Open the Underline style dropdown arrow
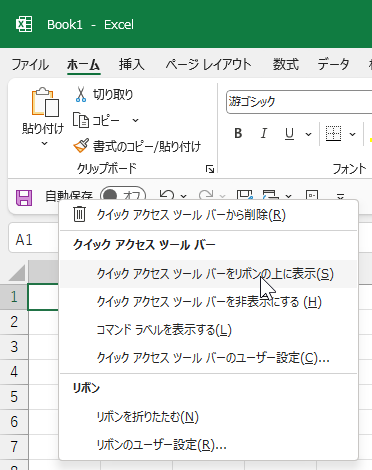This screenshot has height=470, width=372. click(309, 134)
